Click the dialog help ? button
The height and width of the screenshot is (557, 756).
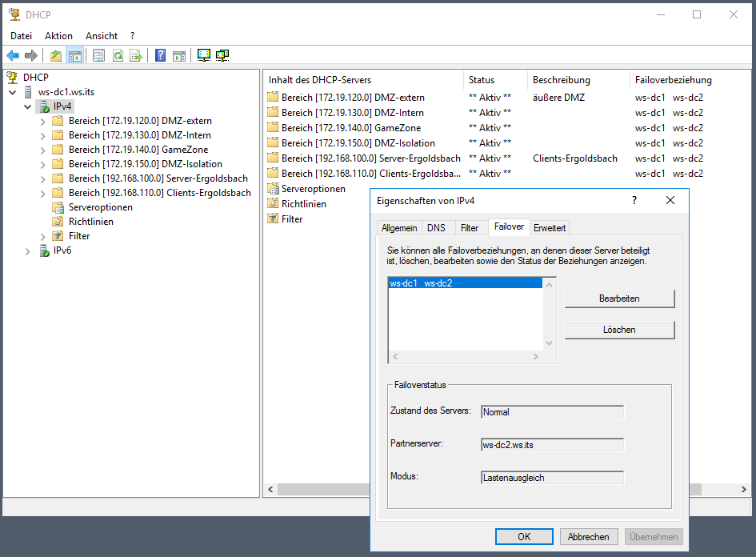pyautogui.click(x=634, y=200)
